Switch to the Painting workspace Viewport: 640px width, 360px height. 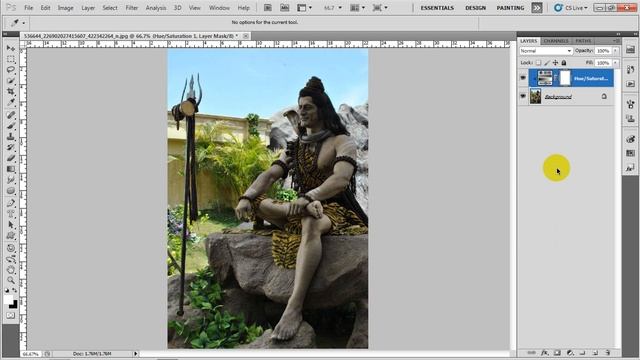(x=510, y=8)
